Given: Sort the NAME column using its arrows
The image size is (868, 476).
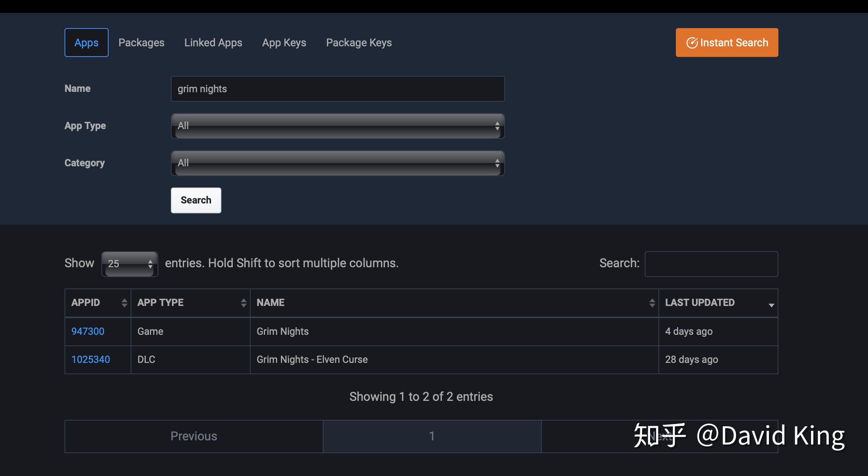Looking at the screenshot, I should point(652,303).
